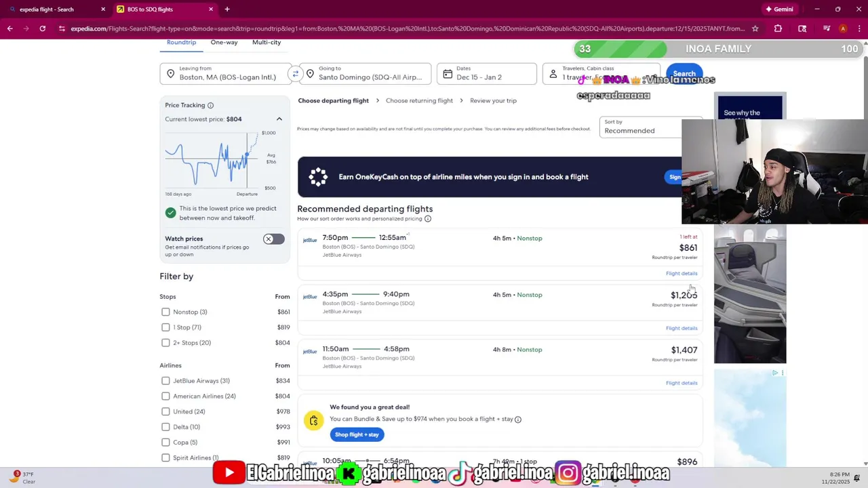Select the One-way tab
Screen dimensions: 868x488
coord(224,42)
